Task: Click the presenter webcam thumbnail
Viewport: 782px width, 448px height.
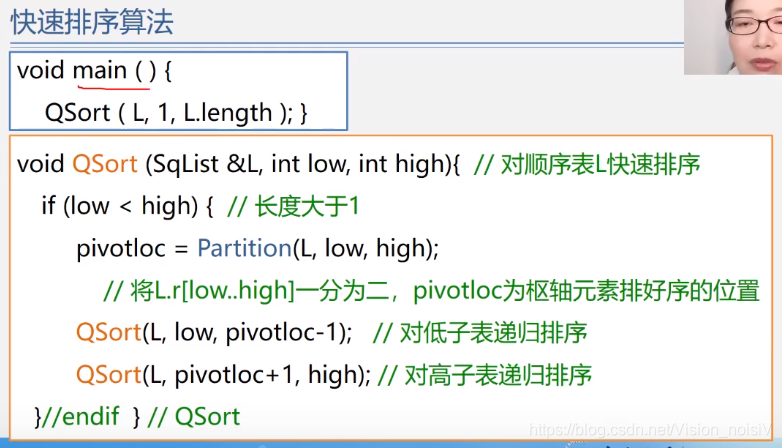Action: (x=733, y=37)
